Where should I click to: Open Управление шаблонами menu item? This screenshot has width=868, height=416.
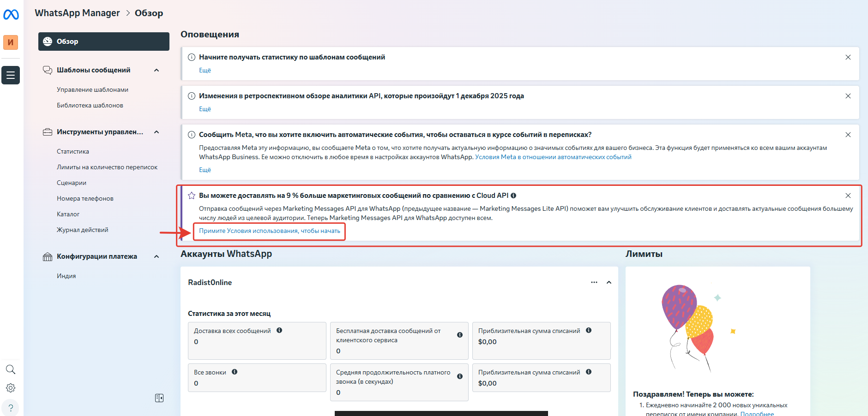pyautogui.click(x=92, y=89)
